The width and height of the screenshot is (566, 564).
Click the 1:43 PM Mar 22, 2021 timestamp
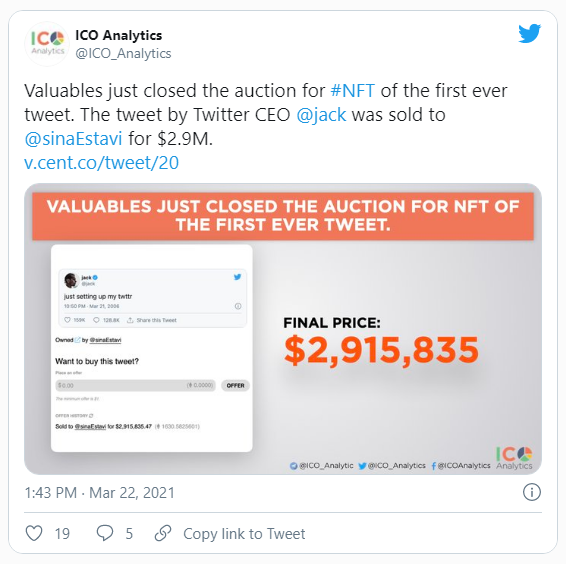pyautogui.click(x=100, y=493)
